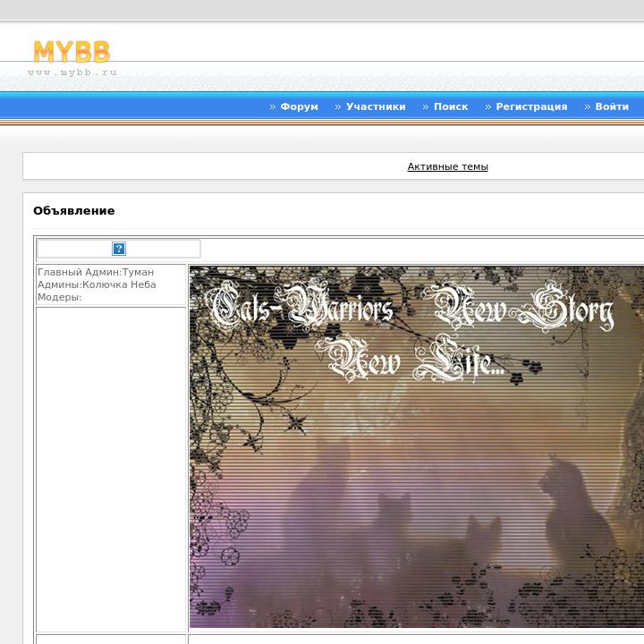Click the blue question mark icon
644x644 pixels.
point(119,249)
